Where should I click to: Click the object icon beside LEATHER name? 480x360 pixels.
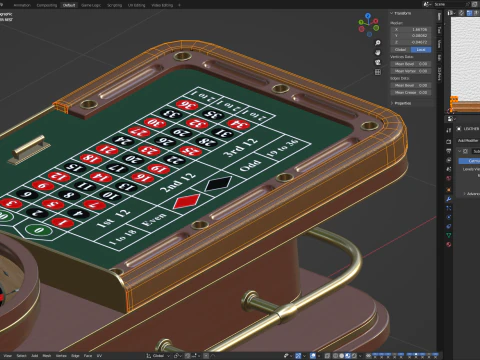coord(459,129)
